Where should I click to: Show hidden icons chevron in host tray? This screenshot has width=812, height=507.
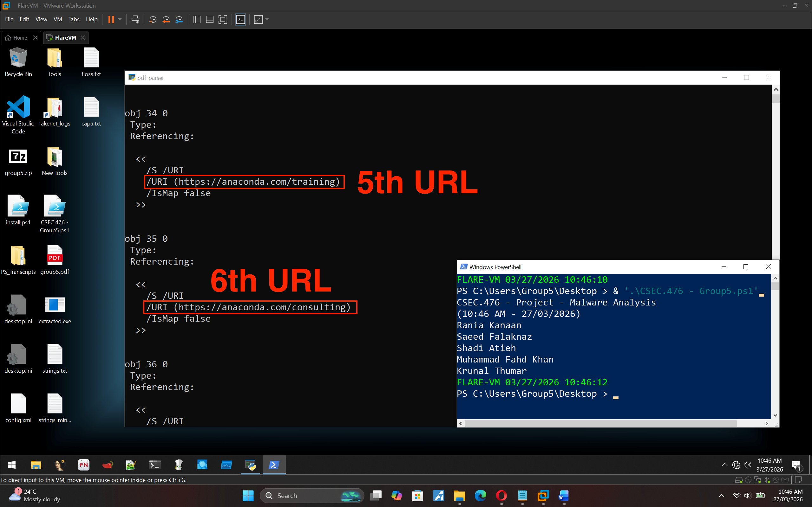point(721,496)
